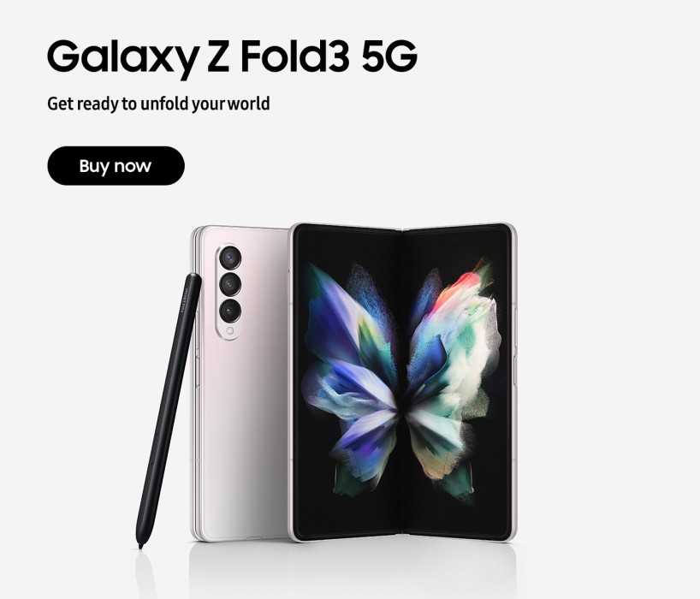Click the middle rear camera lens
This screenshot has width=700, height=599.
click(230, 284)
